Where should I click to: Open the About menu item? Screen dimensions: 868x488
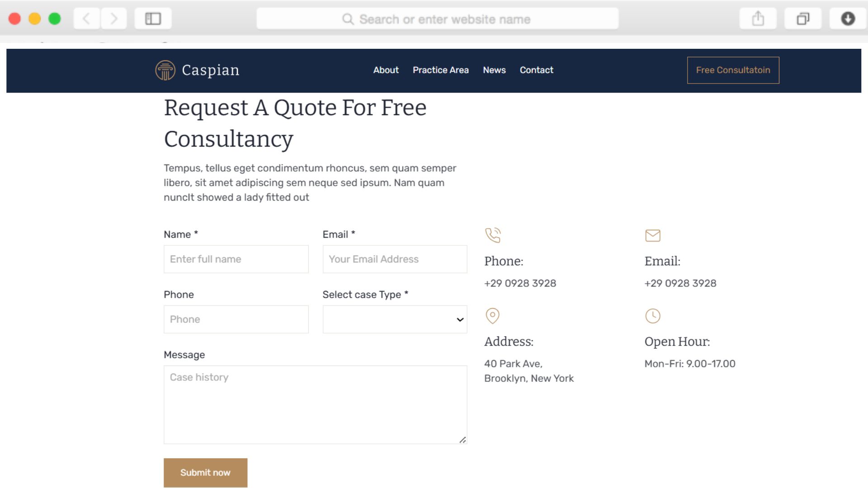386,70
